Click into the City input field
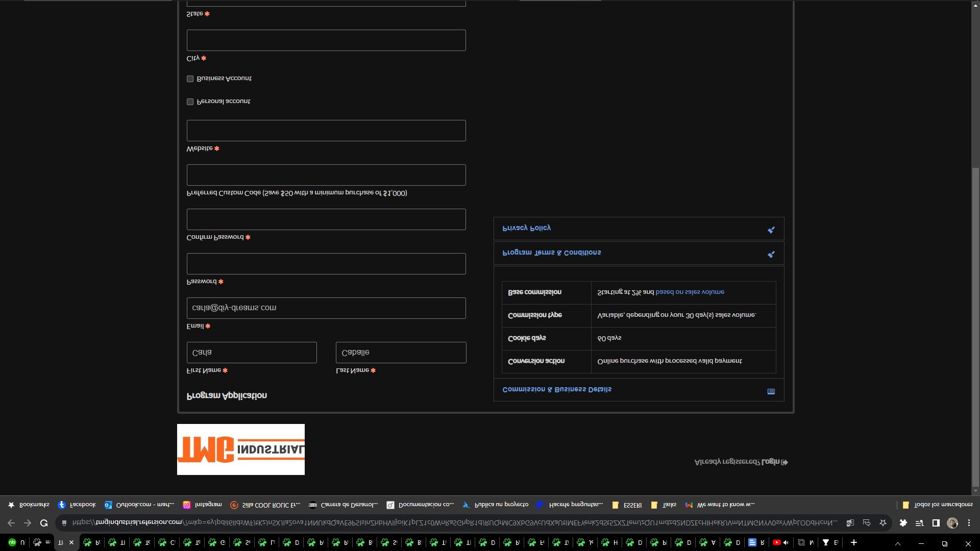Viewport: 980px width, 551px height. click(326, 40)
